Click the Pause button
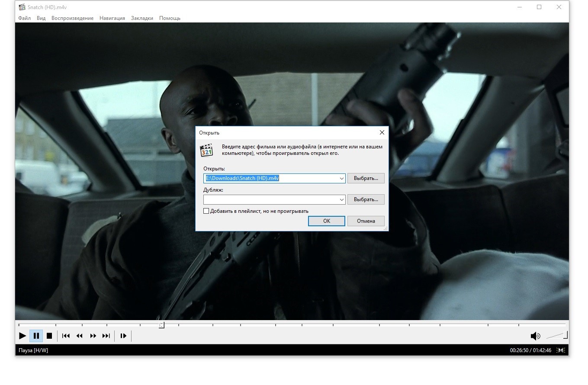588x385 pixels. point(36,336)
